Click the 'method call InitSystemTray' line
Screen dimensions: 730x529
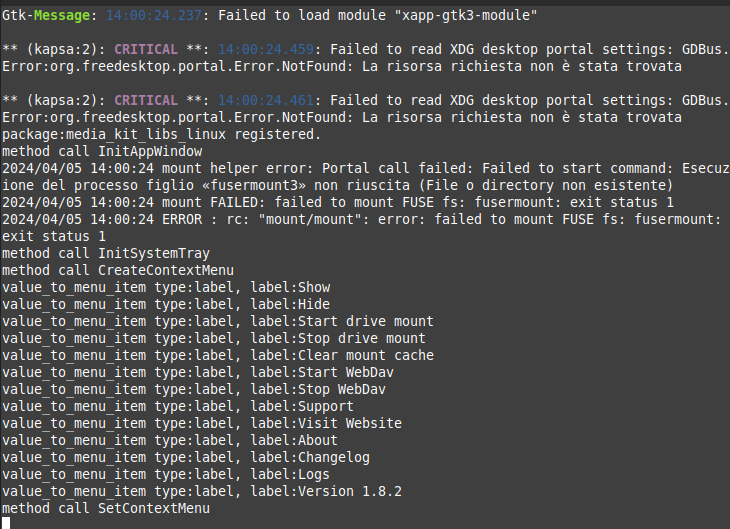point(106,253)
